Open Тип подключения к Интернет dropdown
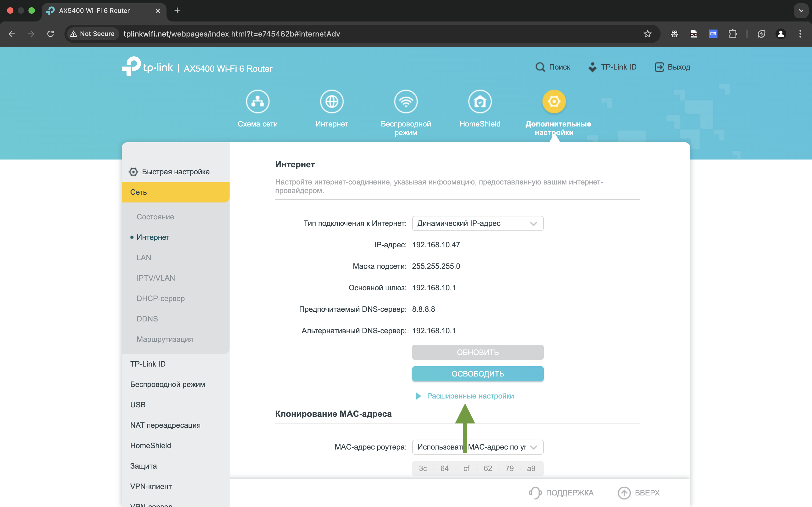Viewport: 812px width, 507px height. [477, 223]
